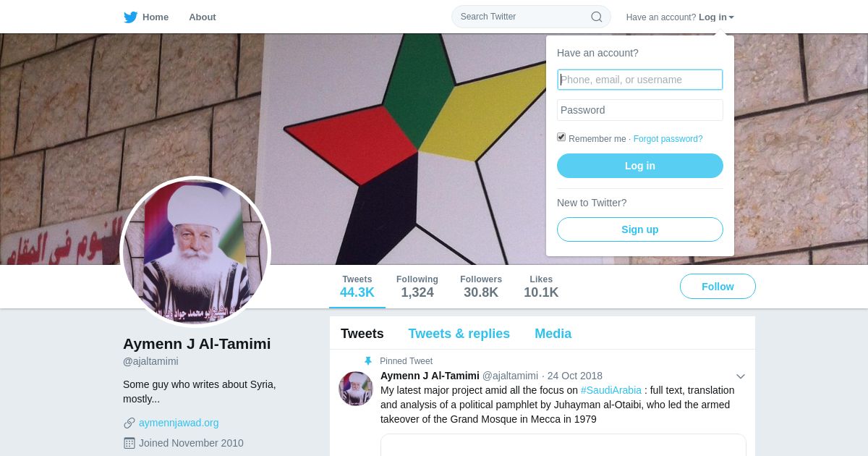
Task: Expand the pinned tweet options chevron
Action: 741,376
